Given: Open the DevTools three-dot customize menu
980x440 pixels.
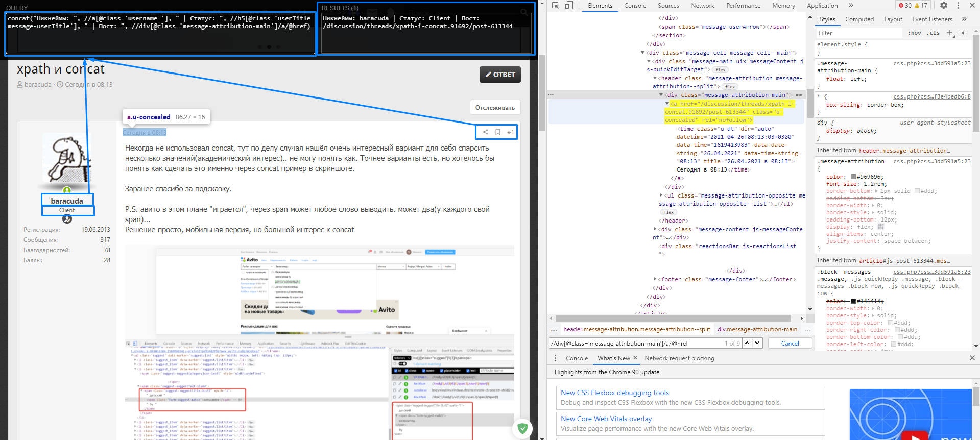Looking at the screenshot, I should 958,6.
